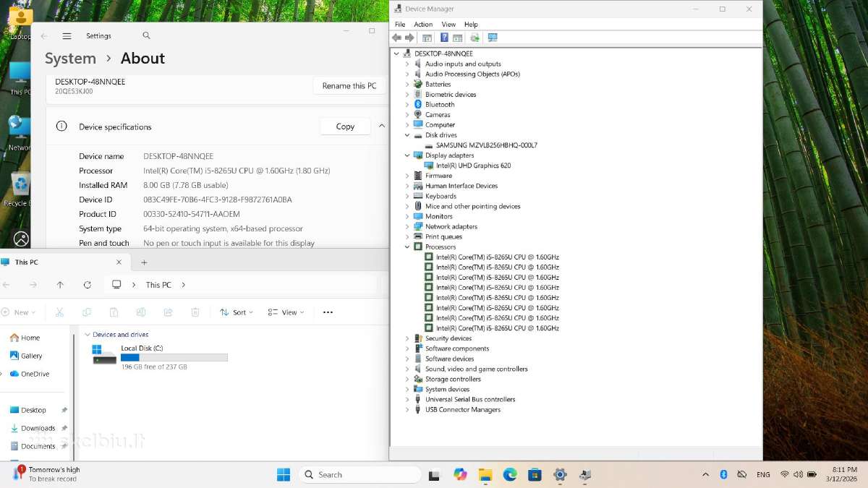Click Bluetooth icon in system tray
Screen dimensions: 868x488
(x=723, y=474)
